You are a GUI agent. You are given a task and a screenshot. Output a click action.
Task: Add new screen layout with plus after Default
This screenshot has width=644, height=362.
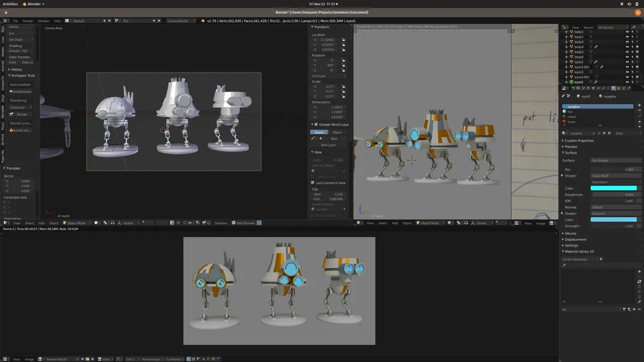pyautogui.click(x=104, y=21)
